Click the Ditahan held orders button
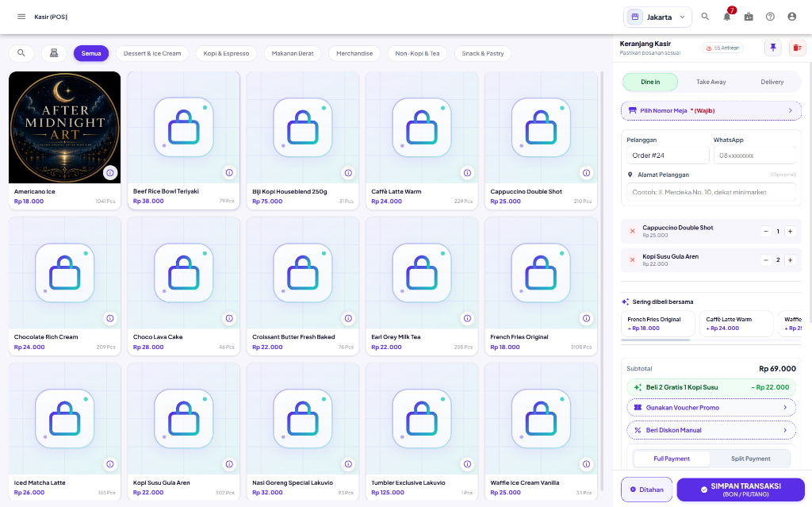Image resolution: width=812 pixels, height=507 pixels. 647,490
